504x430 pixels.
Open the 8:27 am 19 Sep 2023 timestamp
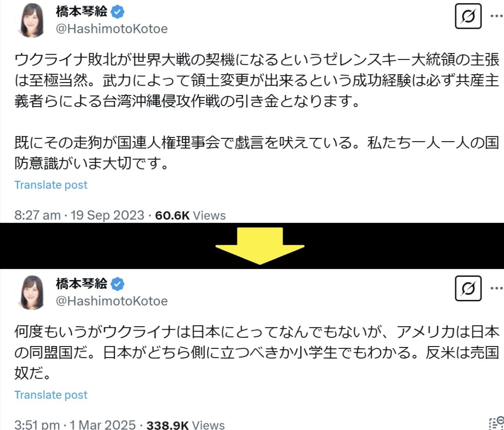[x=79, y=215]
